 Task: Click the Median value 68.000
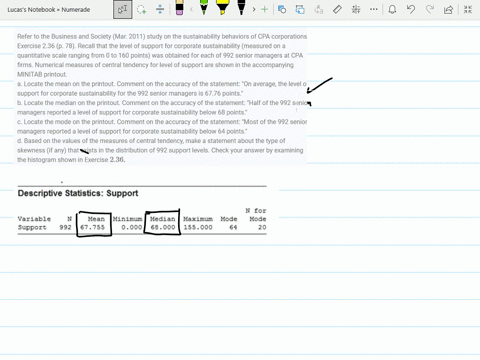[163, 227]
